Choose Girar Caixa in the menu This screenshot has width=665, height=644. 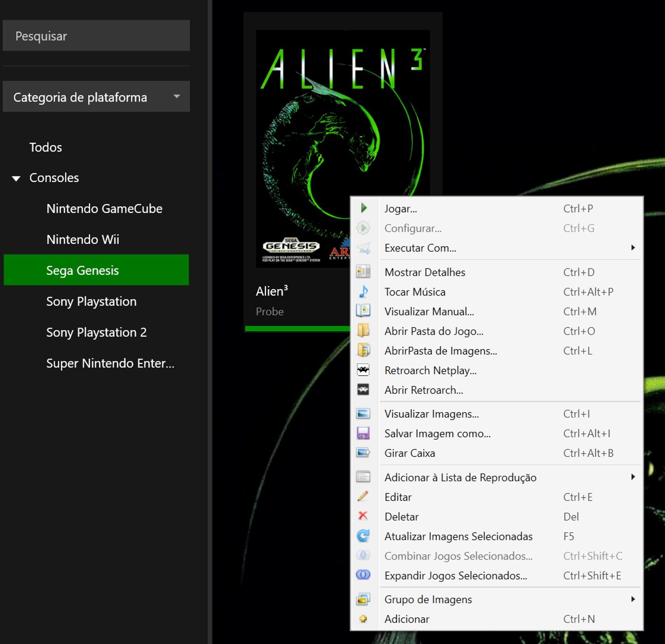click(497, 453)
